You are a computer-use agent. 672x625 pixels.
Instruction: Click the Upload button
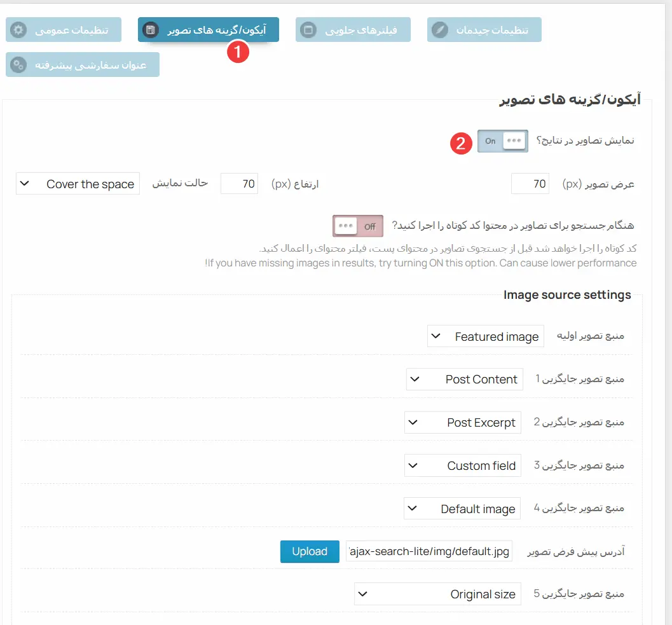click(310, 551)
